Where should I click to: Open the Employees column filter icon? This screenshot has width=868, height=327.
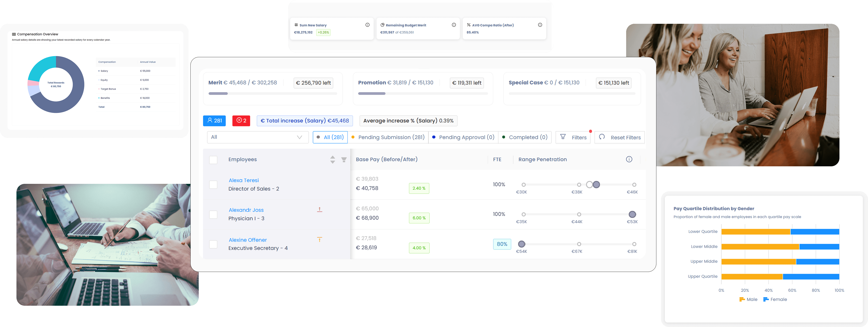pos(344,160)
